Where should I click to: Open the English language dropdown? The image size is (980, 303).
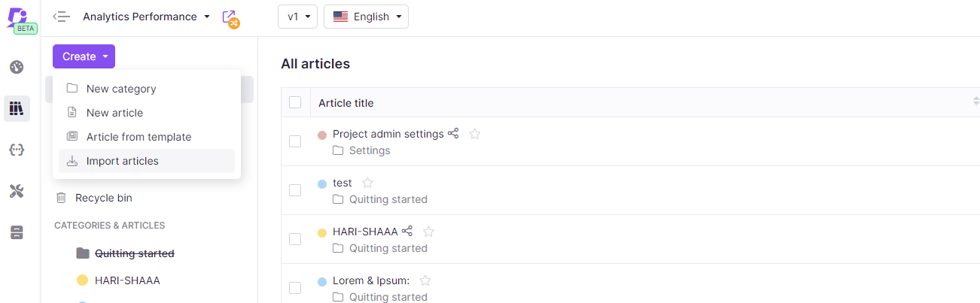tap(366, 17)
